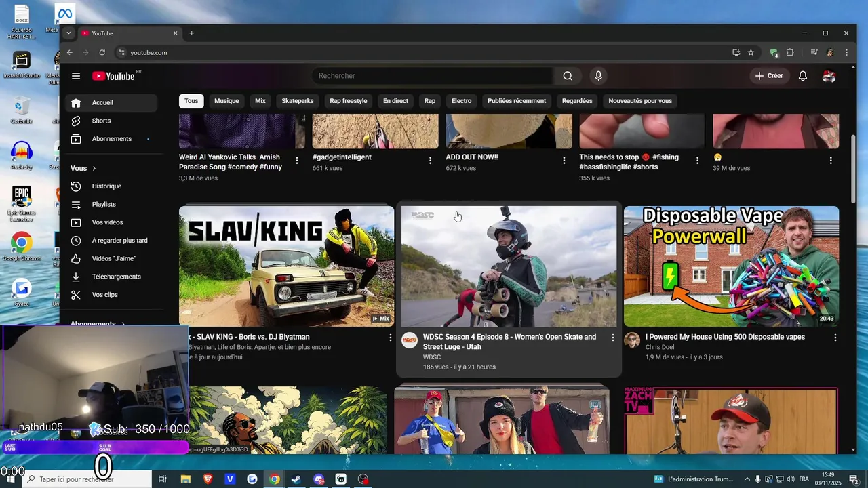Click the Créer button

click(x=769, y=76)
